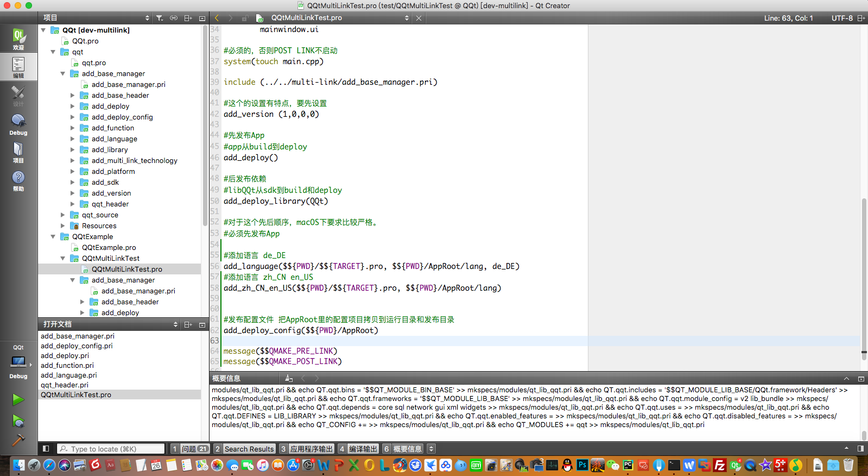This screenshot has width=868, height=476.
Task: Expand the add_platform folder
Action: [73, 171]
